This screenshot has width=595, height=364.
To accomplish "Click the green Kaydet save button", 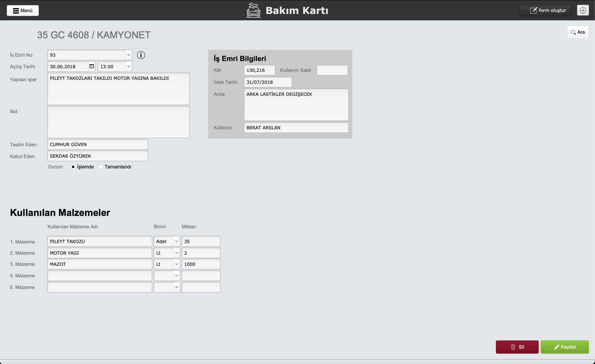I will (x=565, y=347).
